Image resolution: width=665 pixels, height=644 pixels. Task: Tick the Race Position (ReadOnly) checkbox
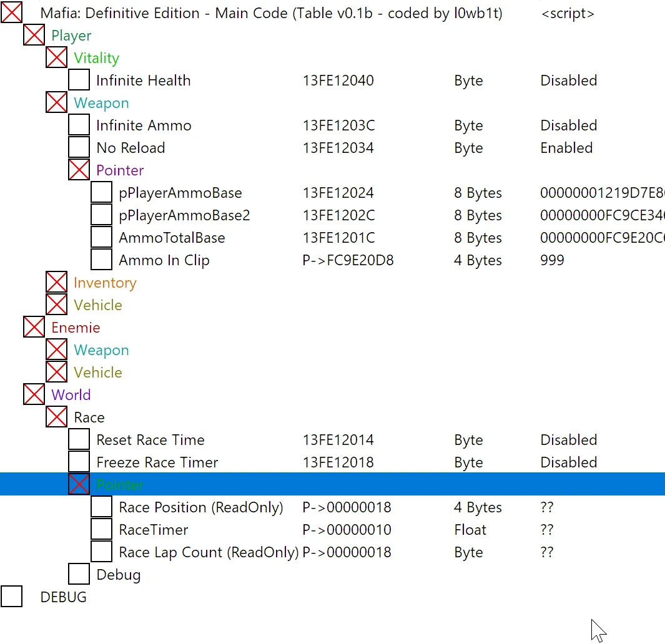[x=101, y=507]
